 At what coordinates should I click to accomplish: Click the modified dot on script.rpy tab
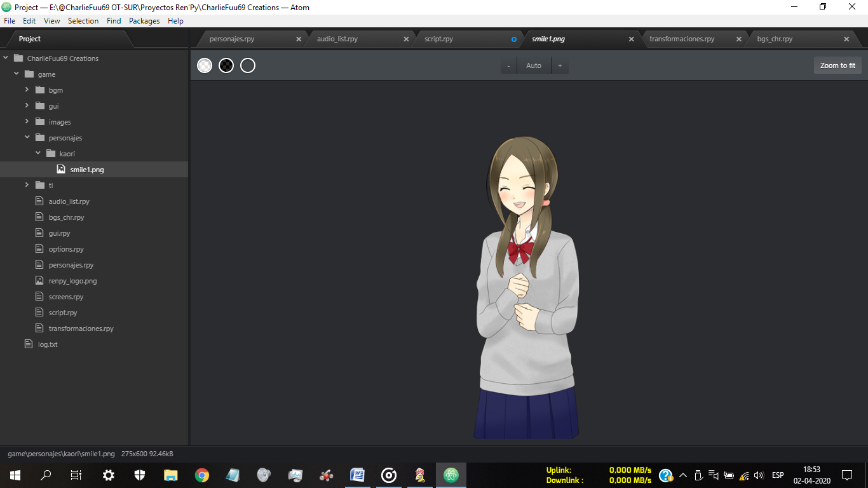[x=514, y=39]
